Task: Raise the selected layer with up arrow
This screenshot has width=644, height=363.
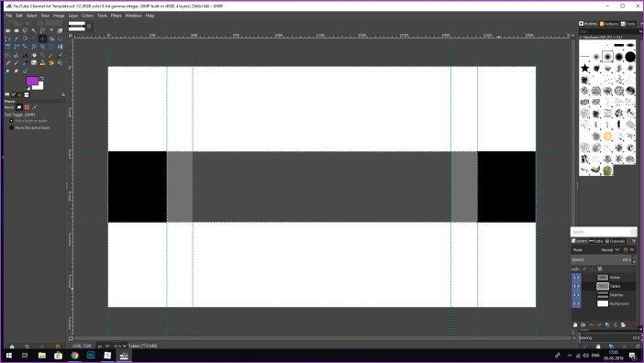Action: (x=592, y=324)
